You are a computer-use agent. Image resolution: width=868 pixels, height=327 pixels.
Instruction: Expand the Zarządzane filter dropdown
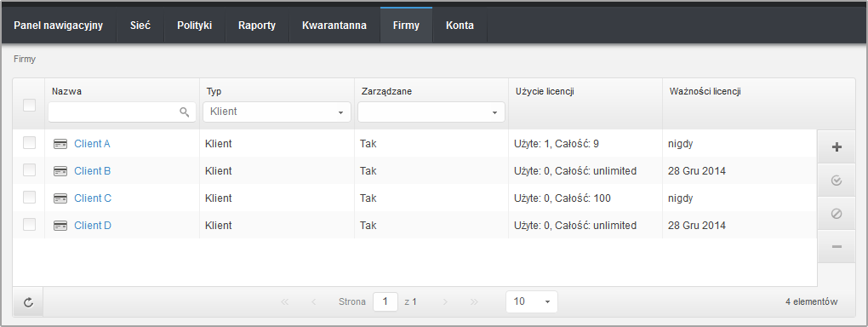(x=431, y=112)
